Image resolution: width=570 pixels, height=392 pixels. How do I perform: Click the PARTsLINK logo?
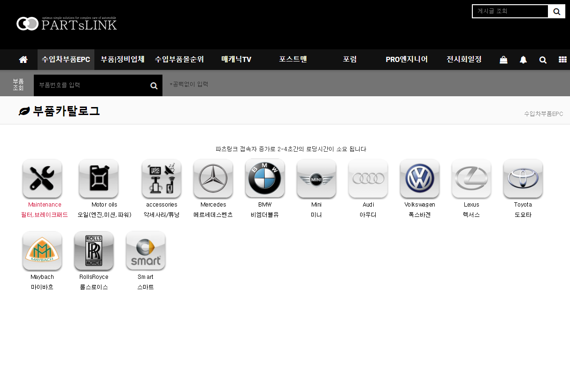pos(67,23)
